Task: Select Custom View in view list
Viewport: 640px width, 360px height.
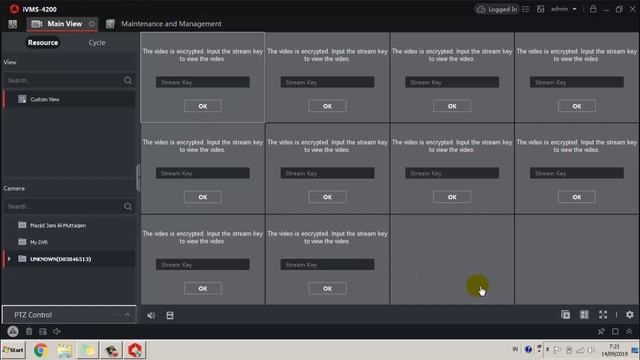Action: point(69,99)
